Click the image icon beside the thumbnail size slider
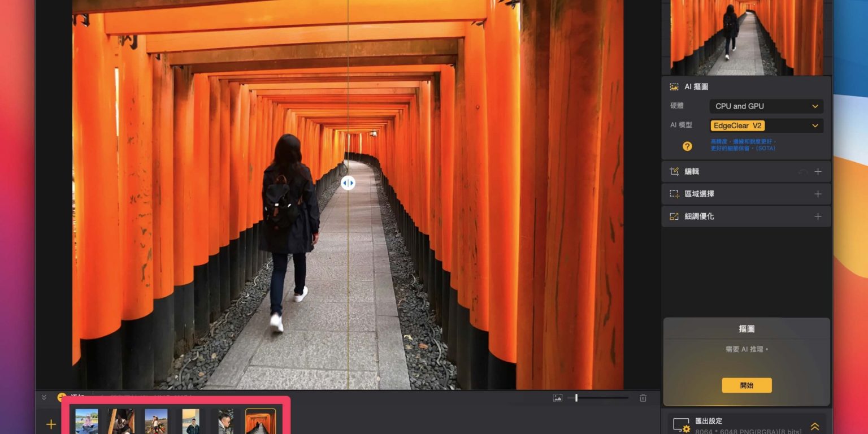 pos(557,398)
